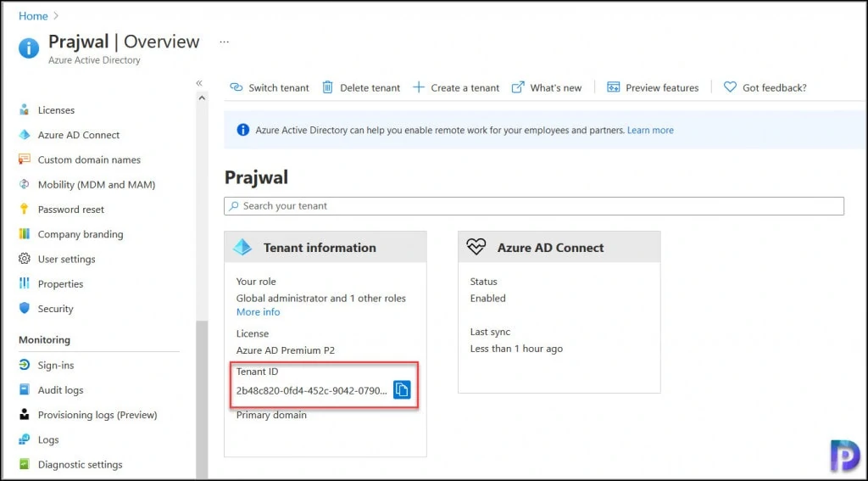Click the Got feedback? label

click(775, 87)
